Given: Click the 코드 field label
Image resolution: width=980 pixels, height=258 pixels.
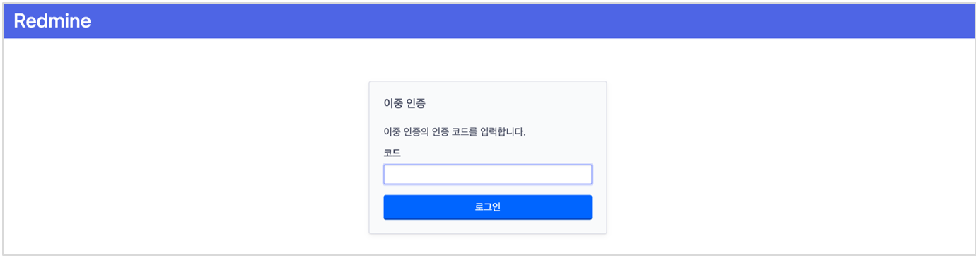Looking at the screenshot, I should tap(392, 153).
